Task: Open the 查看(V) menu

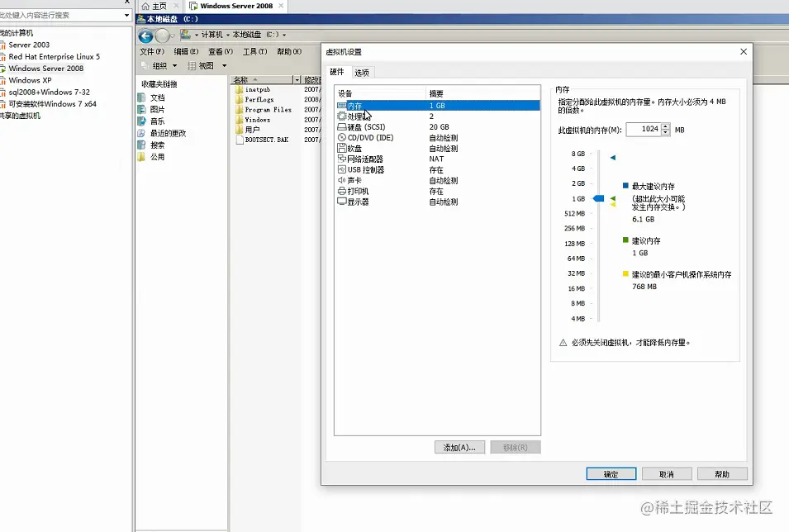Action: click(x=221, y=51)
